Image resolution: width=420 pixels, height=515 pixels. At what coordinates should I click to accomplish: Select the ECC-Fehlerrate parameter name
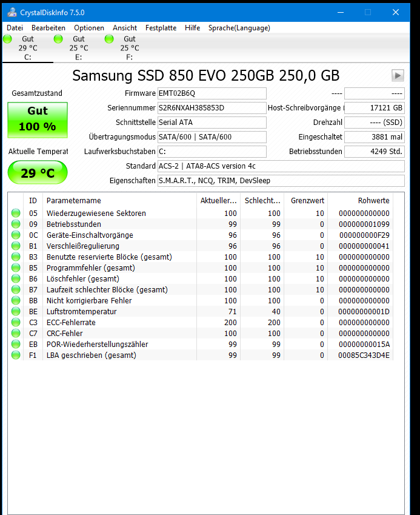(71, 322)
